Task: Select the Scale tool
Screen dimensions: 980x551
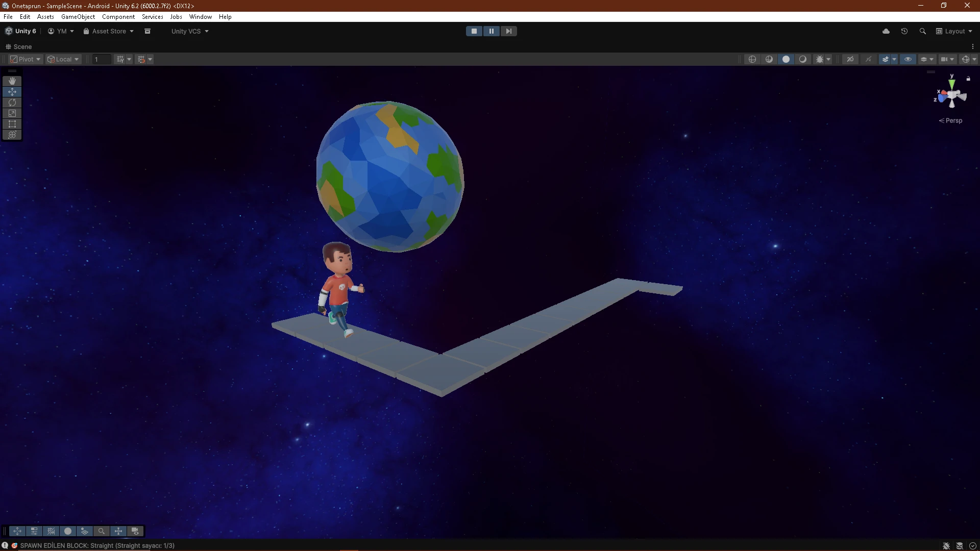Action: 12,113
